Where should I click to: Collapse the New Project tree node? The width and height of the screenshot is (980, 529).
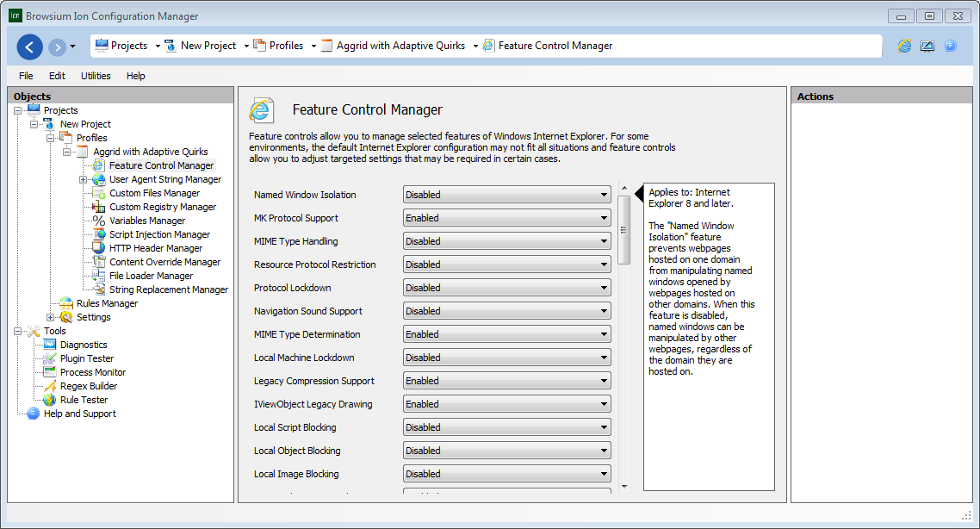pyautogui.click(x=34, y=124)
